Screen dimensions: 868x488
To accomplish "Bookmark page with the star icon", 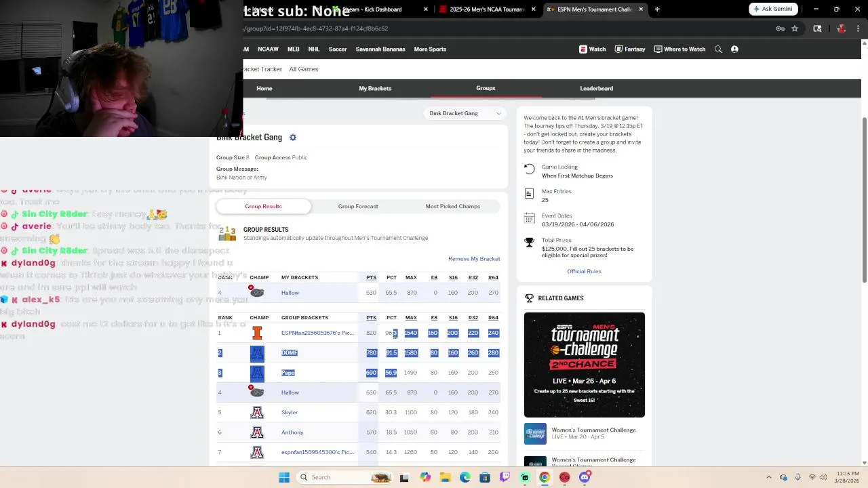I will 795,28.
